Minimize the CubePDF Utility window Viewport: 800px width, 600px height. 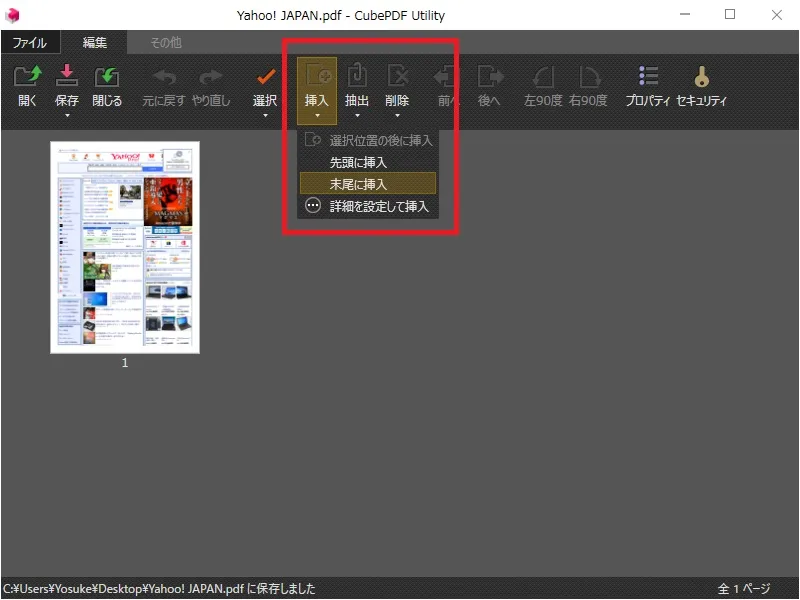pos(685,15)
